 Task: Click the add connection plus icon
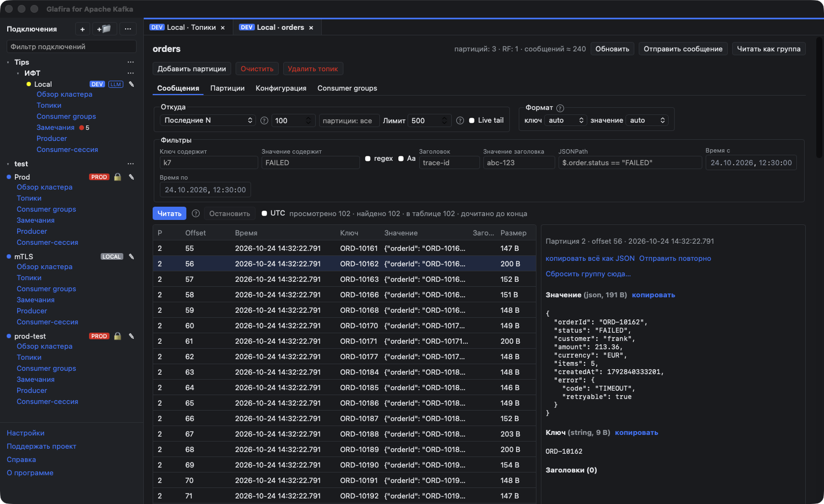tap(82, 29)
